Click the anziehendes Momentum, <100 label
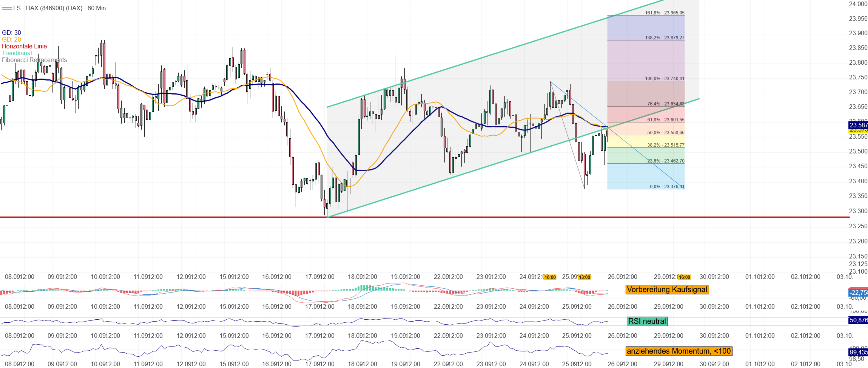The height and width of the screenshot is (368, 868). [x=679, y=351]
